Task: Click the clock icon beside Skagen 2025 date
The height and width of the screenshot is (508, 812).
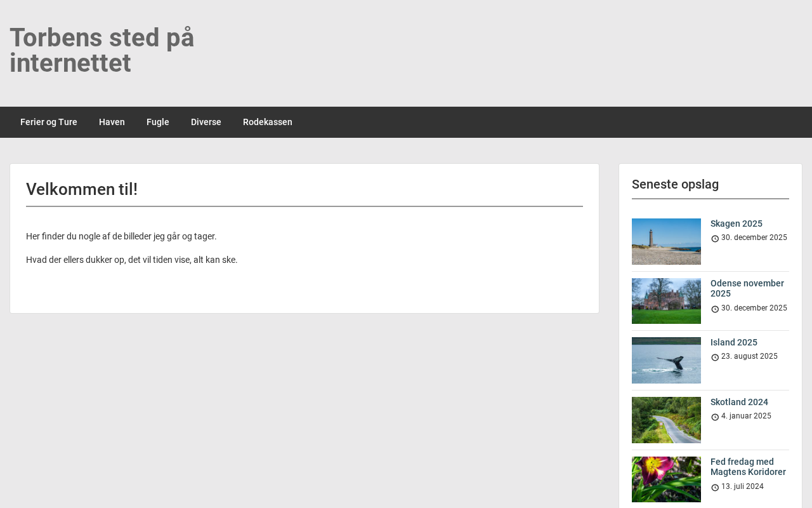Action: point(715,239)
